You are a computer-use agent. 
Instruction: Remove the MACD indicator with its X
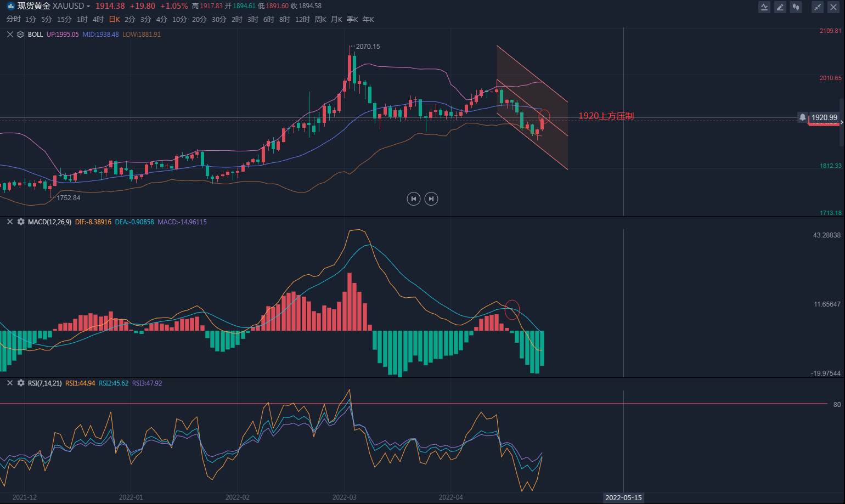[10, 222]
